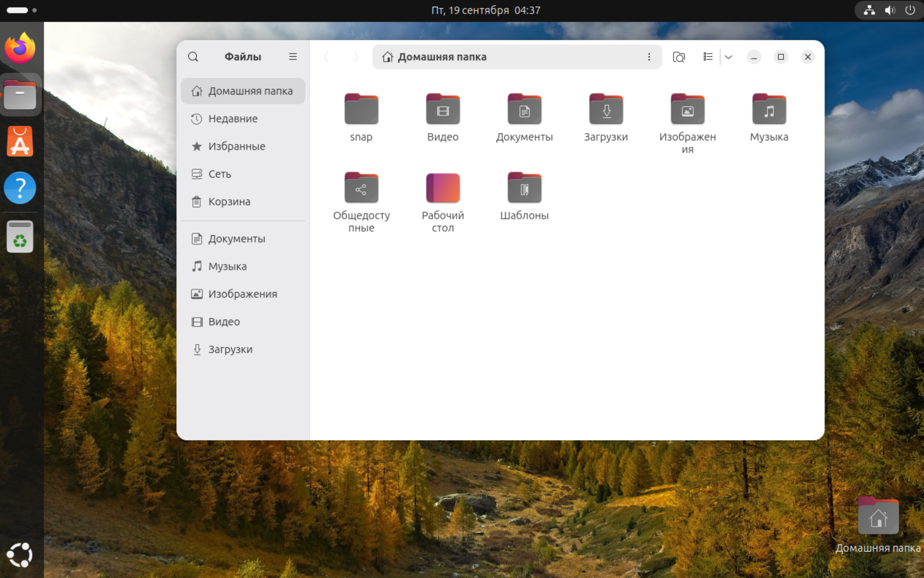Maximize the Files window
Screen dimensions: 924x578
781,57
